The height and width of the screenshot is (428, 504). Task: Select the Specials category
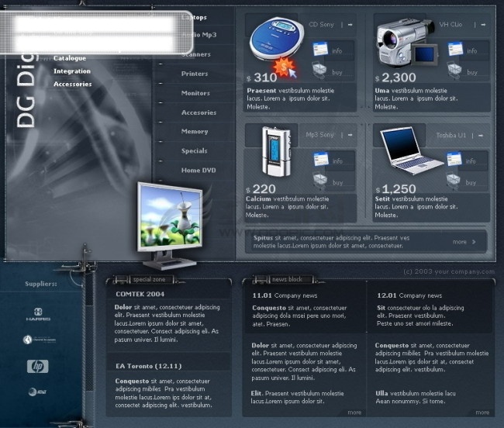tap(194, 150)
